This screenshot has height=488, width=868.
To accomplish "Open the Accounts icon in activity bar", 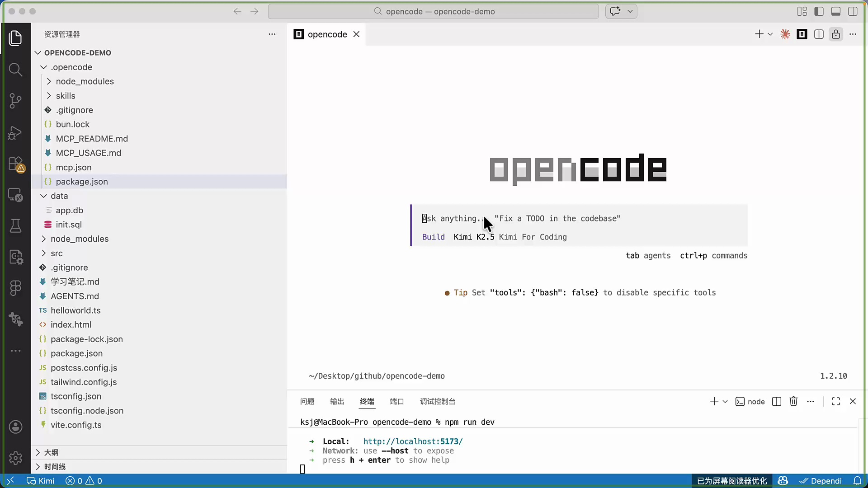I will click(x=15, y=427).
